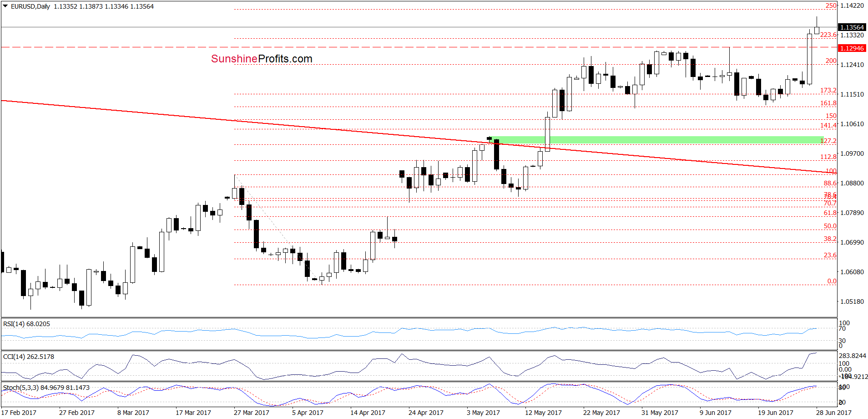Select the red descending trend line
The height and width of the screenshot is (419, 868).
[419, 137]
